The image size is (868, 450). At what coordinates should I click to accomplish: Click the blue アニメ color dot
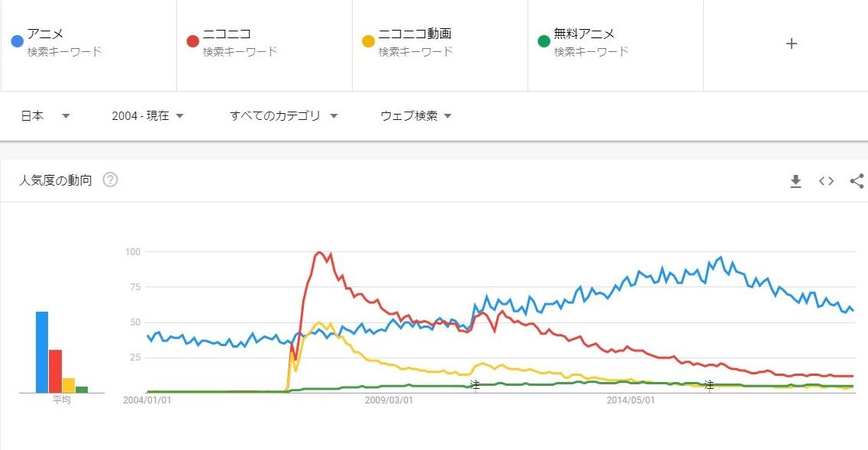17,41
